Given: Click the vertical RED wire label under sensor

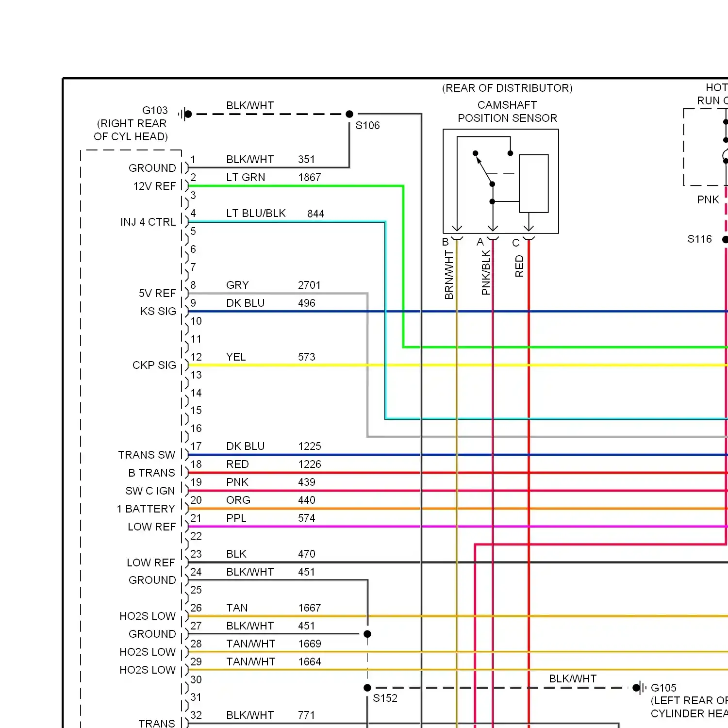Looking at the screenshot, I should (519, 266).
